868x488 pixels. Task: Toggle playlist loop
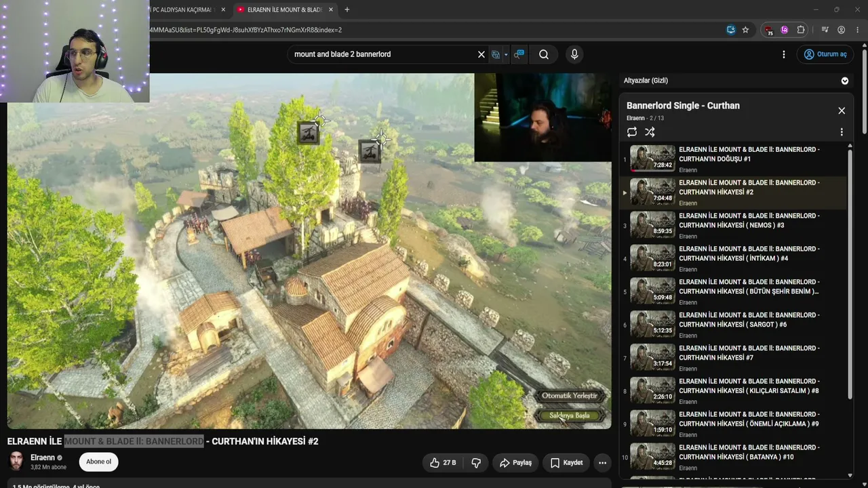tap(632, 132)
